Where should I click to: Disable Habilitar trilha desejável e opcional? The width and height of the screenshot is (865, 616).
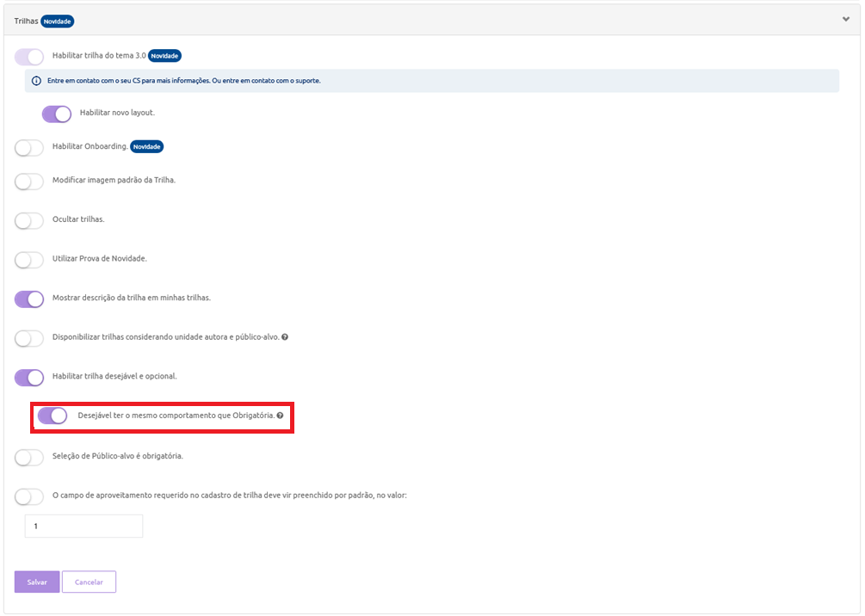(x=29, y=377)
